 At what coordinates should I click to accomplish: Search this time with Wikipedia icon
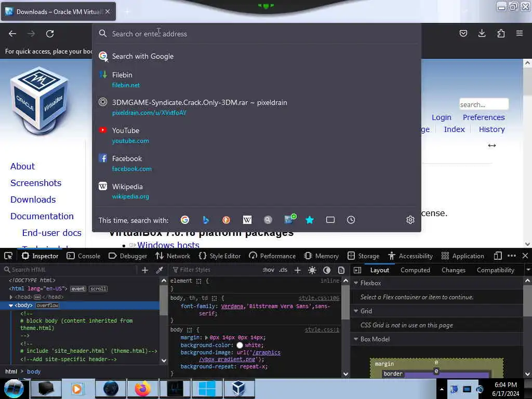pyautogui.click(x=247, y=220)
